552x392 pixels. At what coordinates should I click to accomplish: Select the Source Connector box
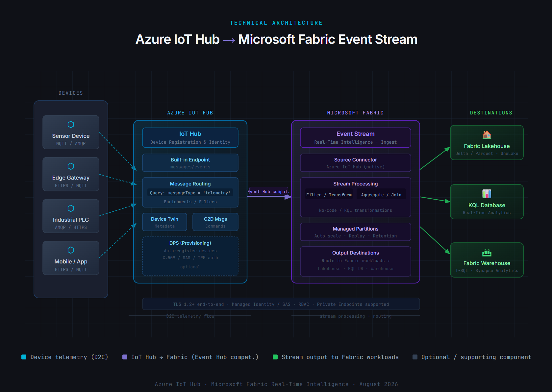click(x=356, y=163)
